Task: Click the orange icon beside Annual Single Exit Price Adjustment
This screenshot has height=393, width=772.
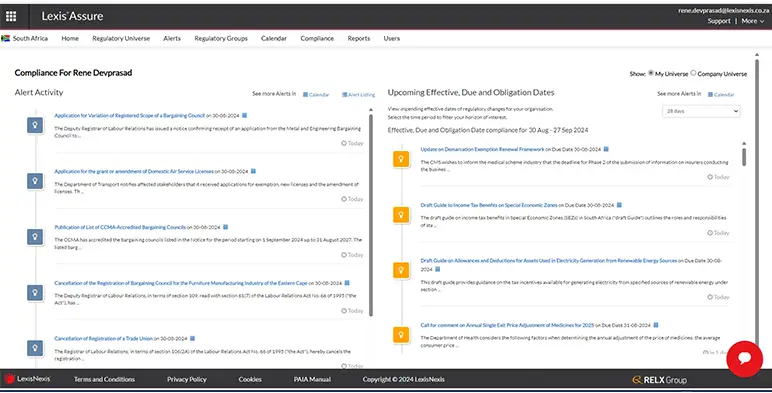Action: pyautogui.click(x=401, y=335)
